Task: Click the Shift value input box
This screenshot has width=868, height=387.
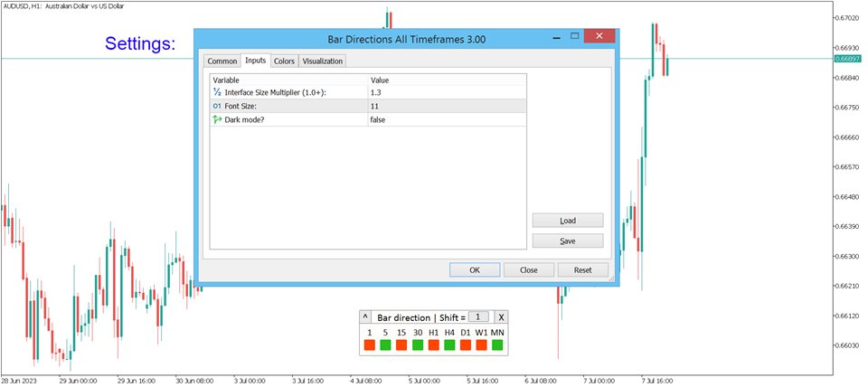Action: tap(480, 317)
